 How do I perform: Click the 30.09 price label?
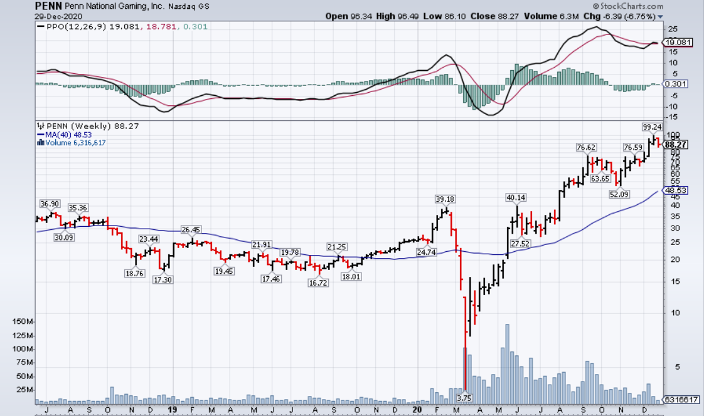pyautogui.click(x=64, y=237)
